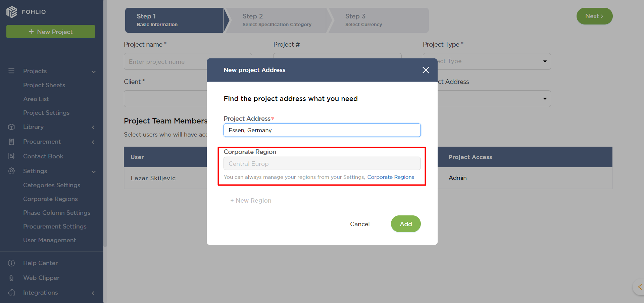Follow the Corporate Regions hyperlink

click(390, 177)
